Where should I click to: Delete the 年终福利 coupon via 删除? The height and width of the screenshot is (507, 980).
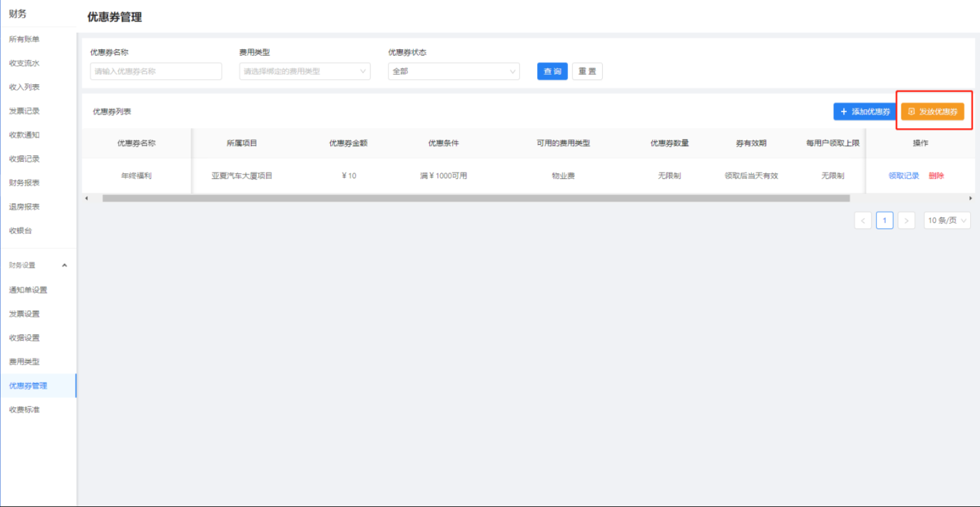pos(936,176)
